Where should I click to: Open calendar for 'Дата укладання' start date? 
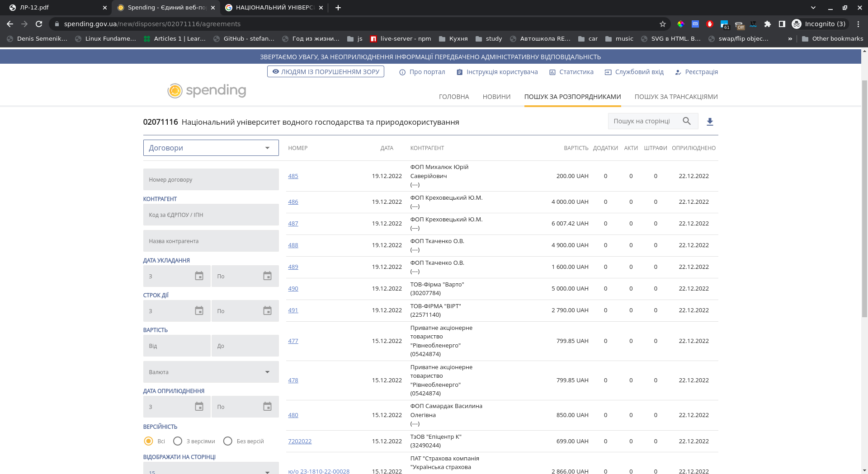199,276
